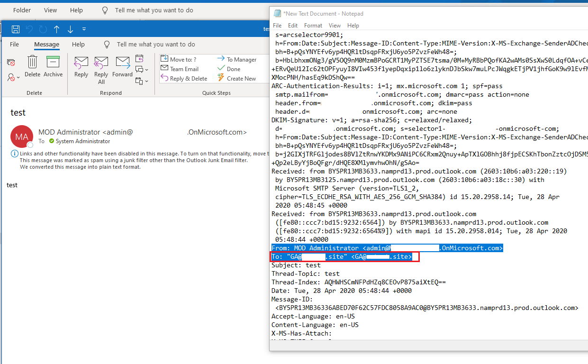The height and width of the screenshot is (364, 588).
Task: Delete the message with trash icon
Action: pyautogui.click(x=32, y=66)
